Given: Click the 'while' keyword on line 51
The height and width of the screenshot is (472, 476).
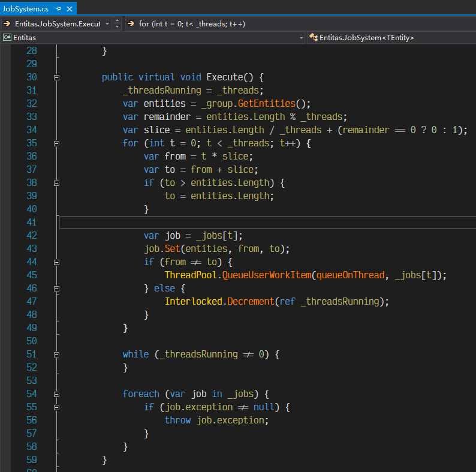Looking at the screenshot, I should tap(135, 354).
